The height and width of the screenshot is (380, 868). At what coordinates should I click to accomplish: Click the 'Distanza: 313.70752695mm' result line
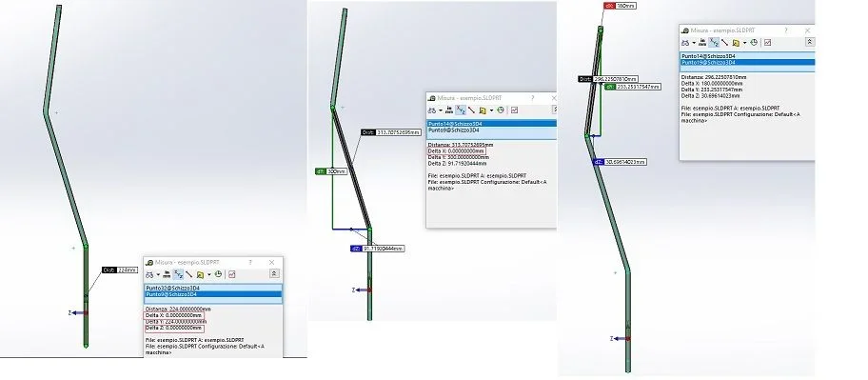click(461, 145)
